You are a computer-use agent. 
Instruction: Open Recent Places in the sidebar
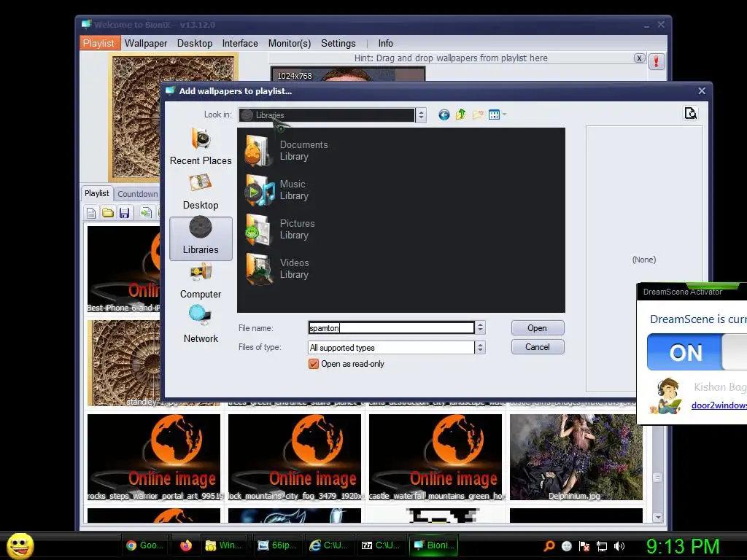pyautogui.click(x=201, y=147)
